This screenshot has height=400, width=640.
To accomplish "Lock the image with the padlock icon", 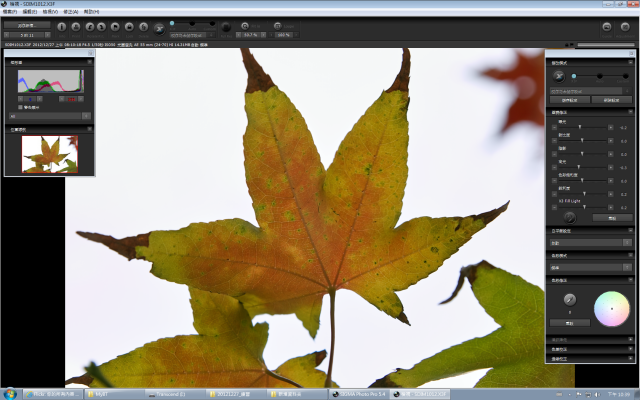I will tap(129, 27).
